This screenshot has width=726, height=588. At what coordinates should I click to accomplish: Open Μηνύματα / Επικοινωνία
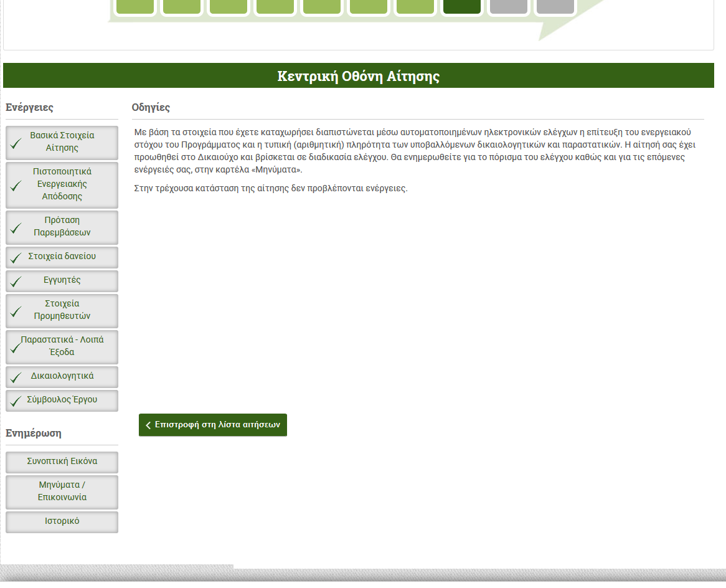[x=62, y=491]
